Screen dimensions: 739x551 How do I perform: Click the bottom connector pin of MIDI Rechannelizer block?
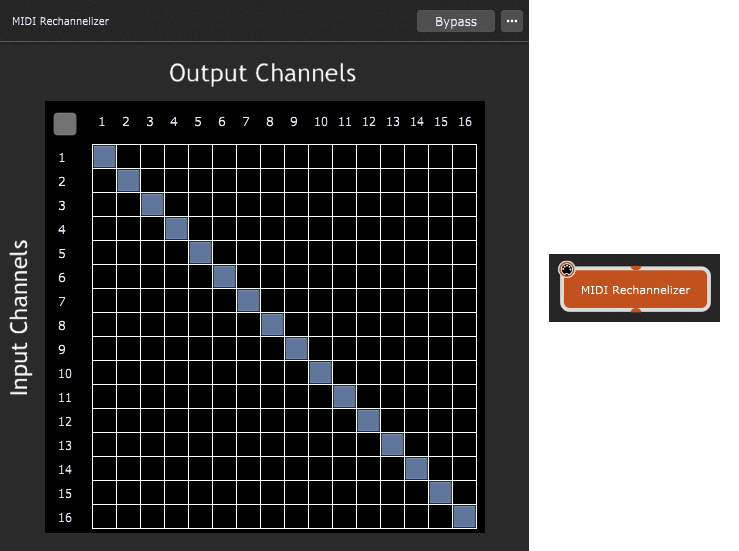coord(635,312)
